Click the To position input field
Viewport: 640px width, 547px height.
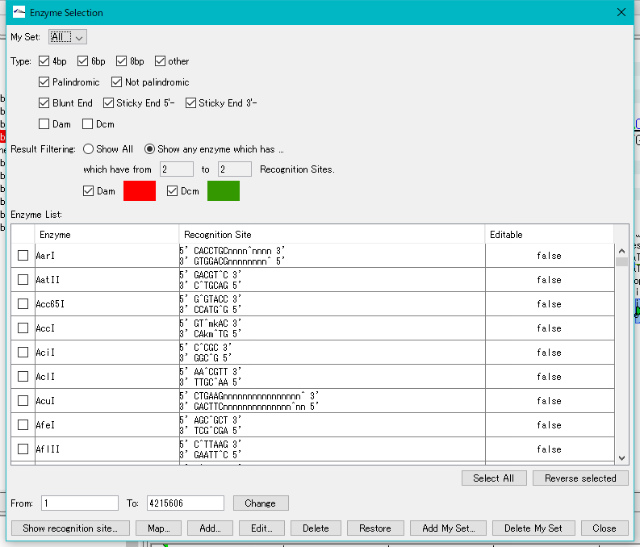click(185, 503)
